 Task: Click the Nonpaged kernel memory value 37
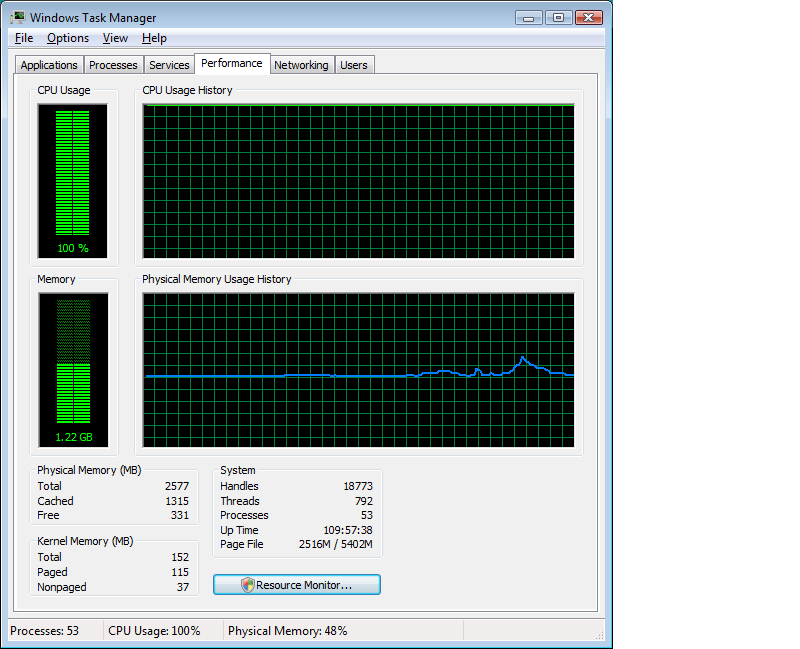pos(183,587)
